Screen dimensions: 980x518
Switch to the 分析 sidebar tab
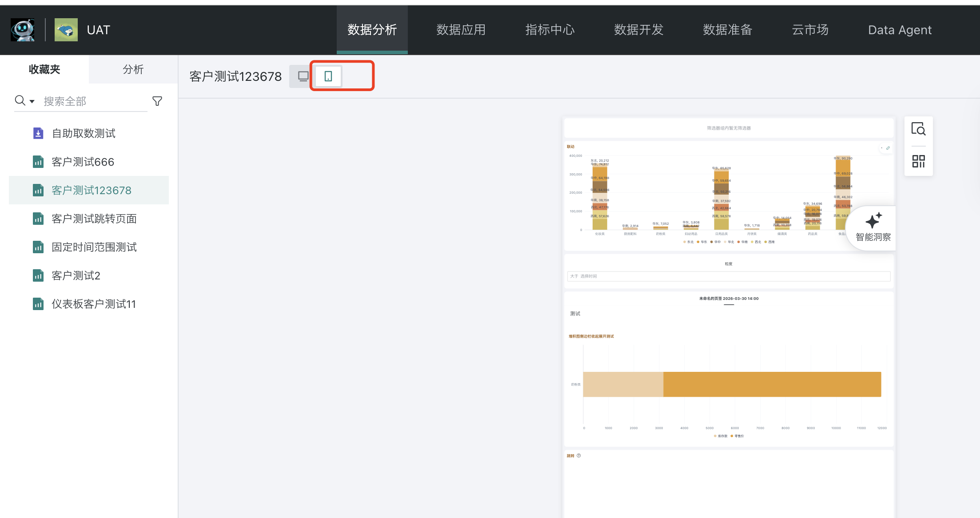point(133,69)
